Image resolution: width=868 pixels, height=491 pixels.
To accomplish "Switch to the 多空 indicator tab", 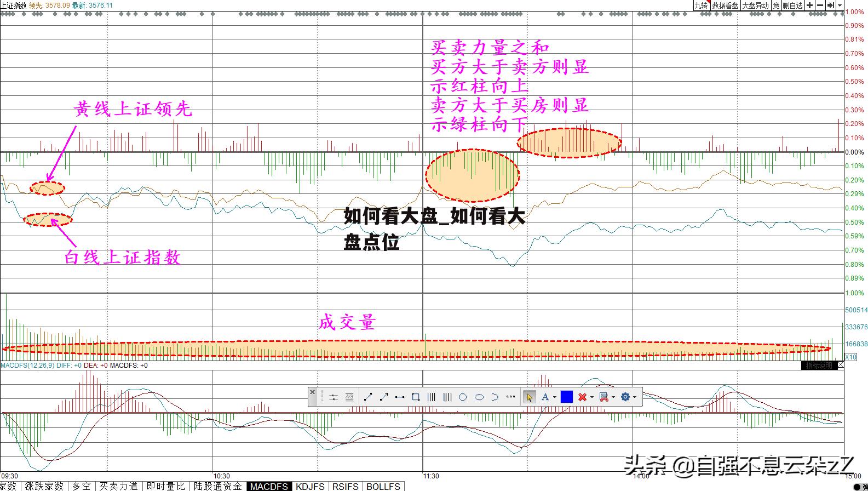I will pos(82,486).
